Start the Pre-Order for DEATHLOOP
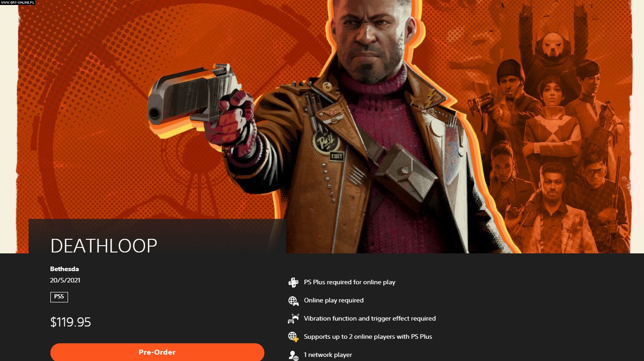 click(x=157, y=352)
